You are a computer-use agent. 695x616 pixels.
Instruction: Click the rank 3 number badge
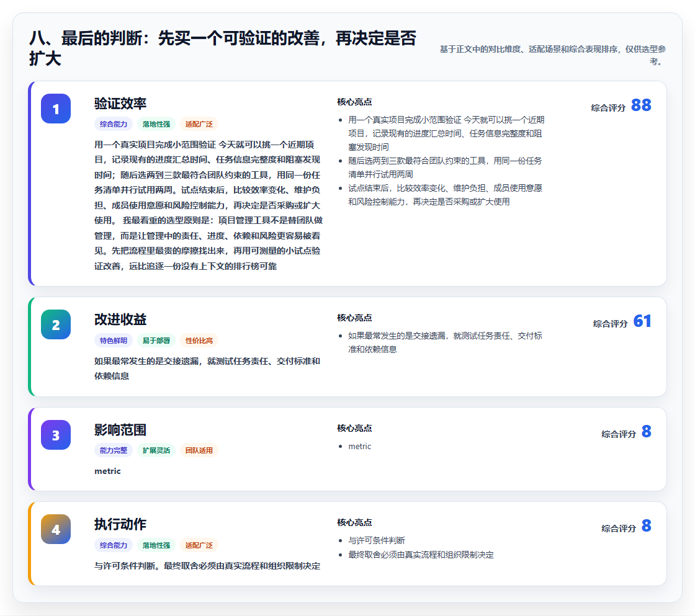pos(56,435)
